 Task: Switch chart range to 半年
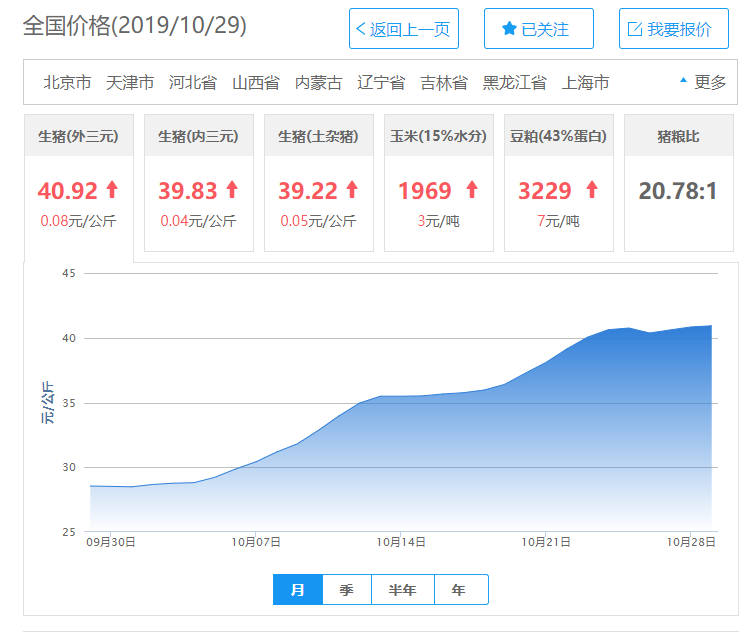[403, 589]
